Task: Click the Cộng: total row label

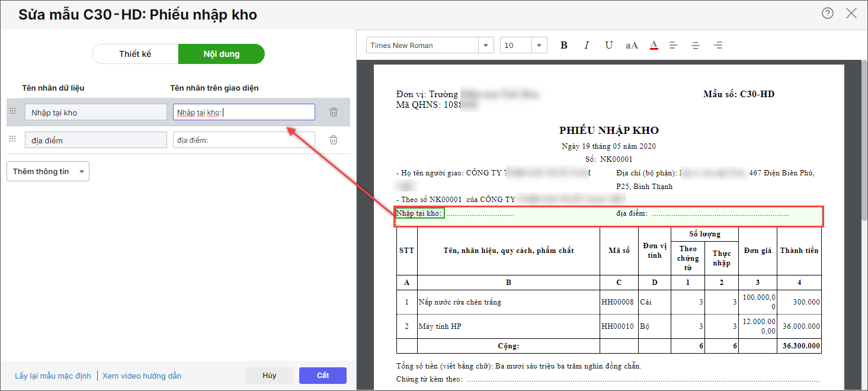Action: (508, 346)
